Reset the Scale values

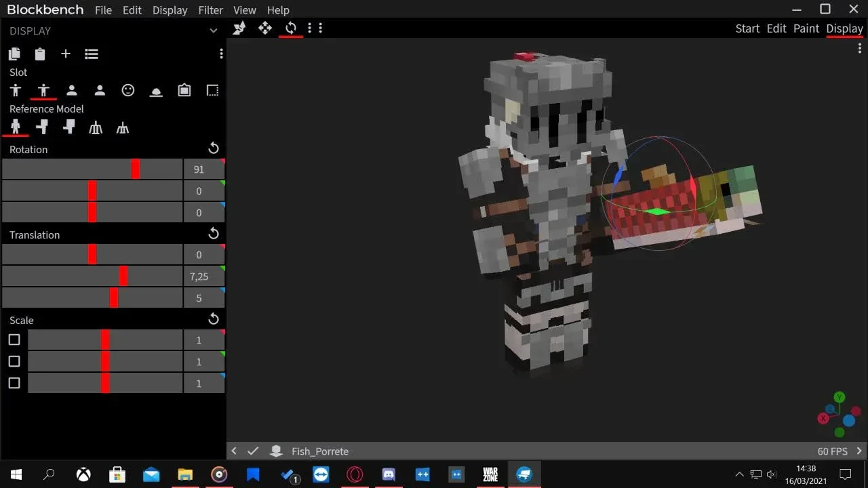pyautogui.click(x=214, y=319)
